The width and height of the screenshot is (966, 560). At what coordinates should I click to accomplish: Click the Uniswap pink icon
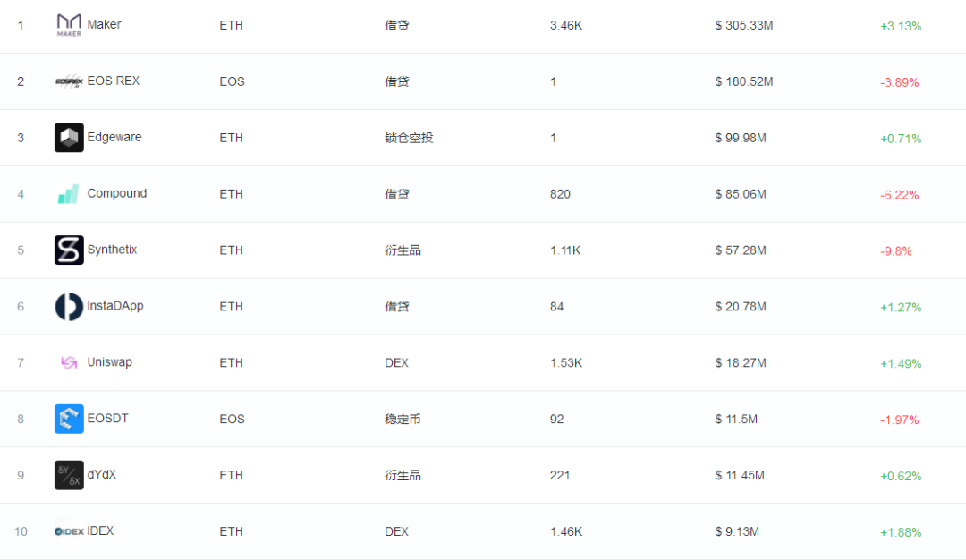[x=69, y=362]
